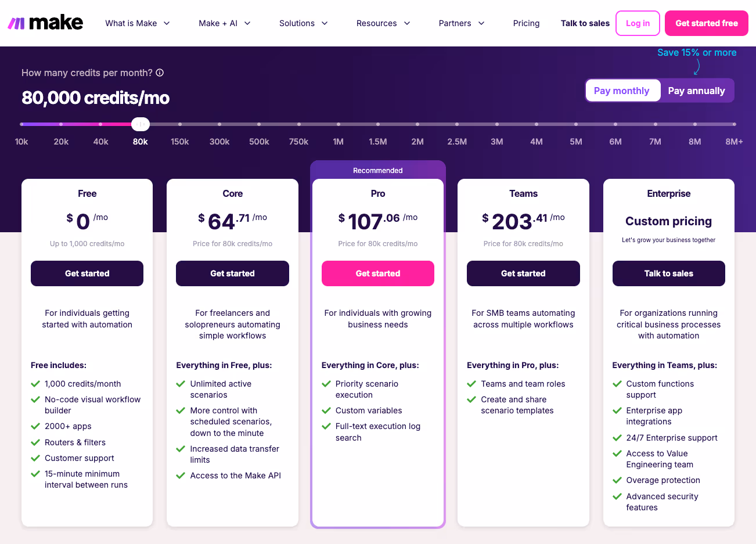Image resolution: width=756 pixels, height=544 pixels.
Task: Click checkmark next to Customer support
Action: pyautogui.click(x=35, y=458)
